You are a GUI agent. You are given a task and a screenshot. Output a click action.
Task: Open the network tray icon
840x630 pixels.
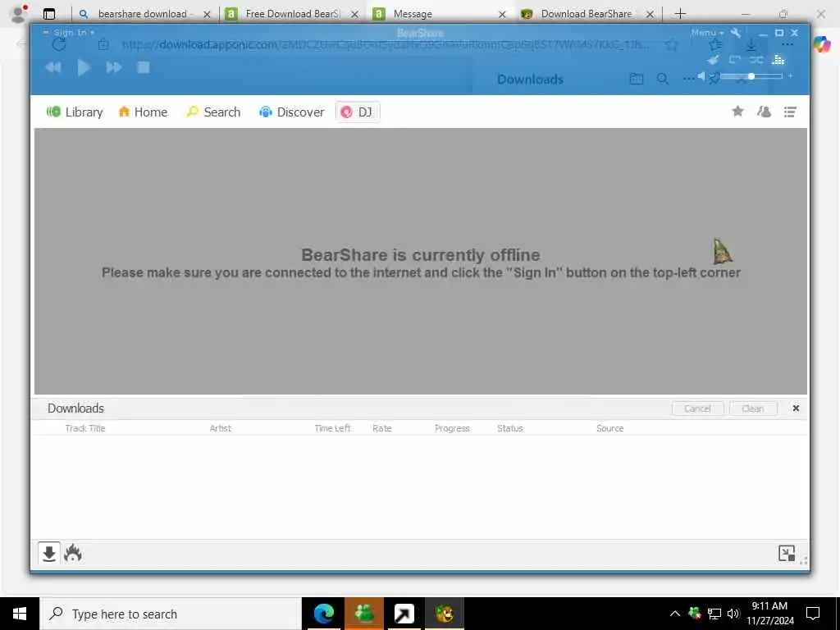(x=714, y=614)
